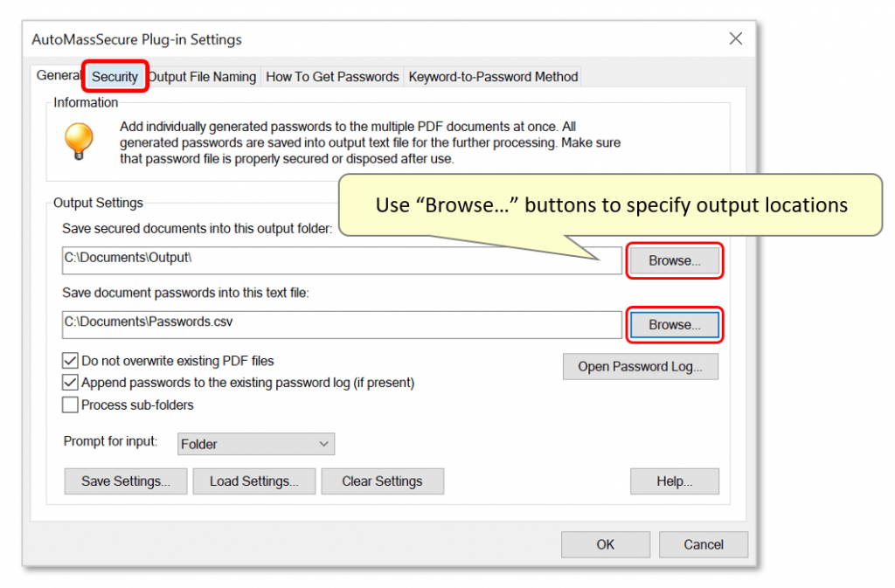
Task: Click Clear Settings button
Action: [383, 481]
